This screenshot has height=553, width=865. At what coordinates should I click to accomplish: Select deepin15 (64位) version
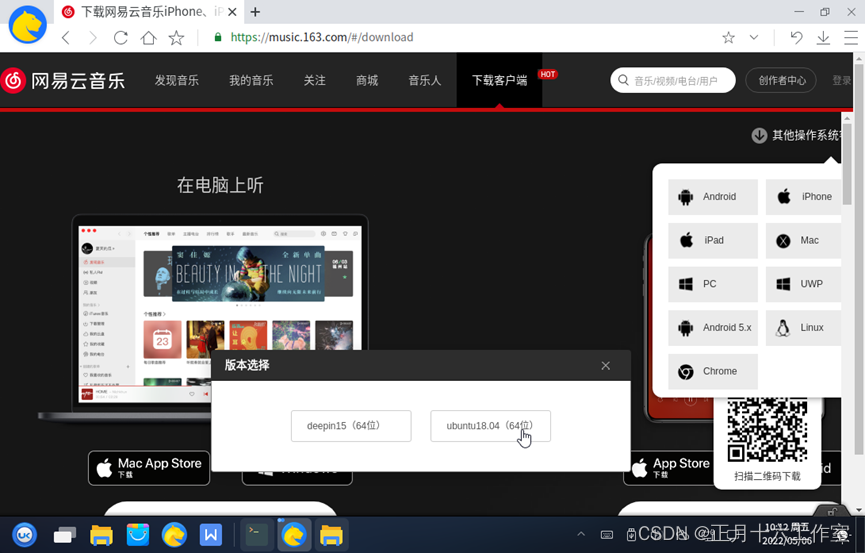coord(351,426)
